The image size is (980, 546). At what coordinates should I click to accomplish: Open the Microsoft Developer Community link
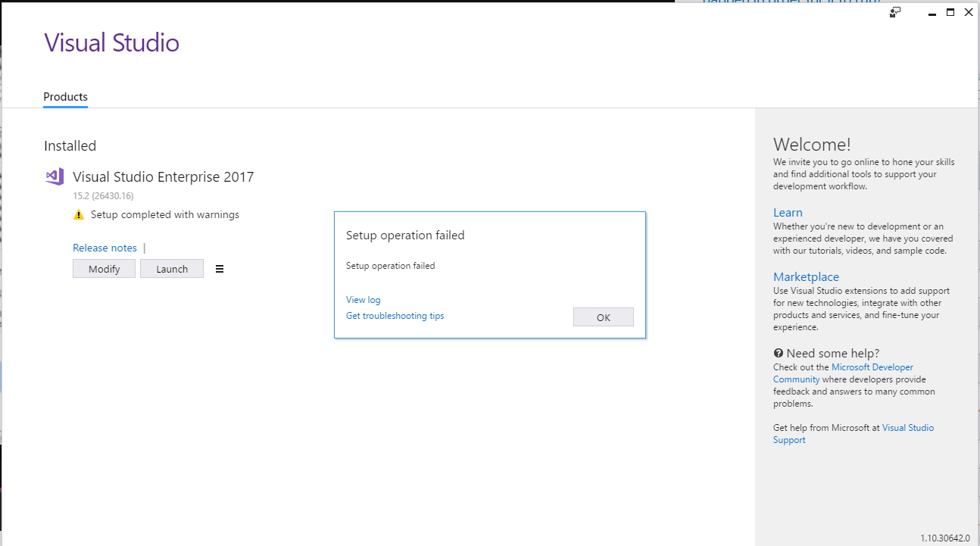872,367
